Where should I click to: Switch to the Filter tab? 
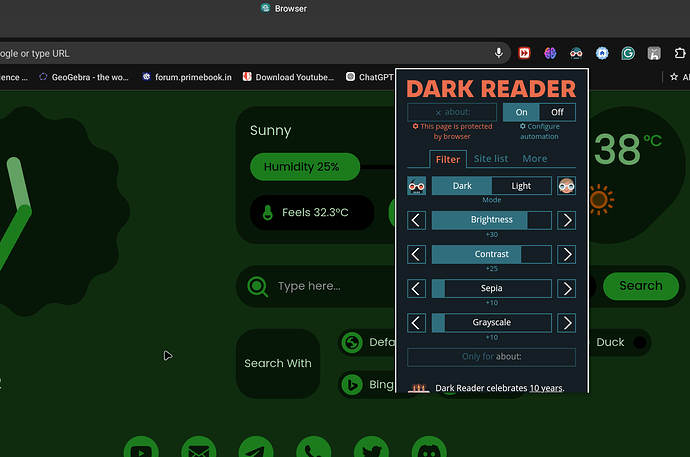click(448, 159)
